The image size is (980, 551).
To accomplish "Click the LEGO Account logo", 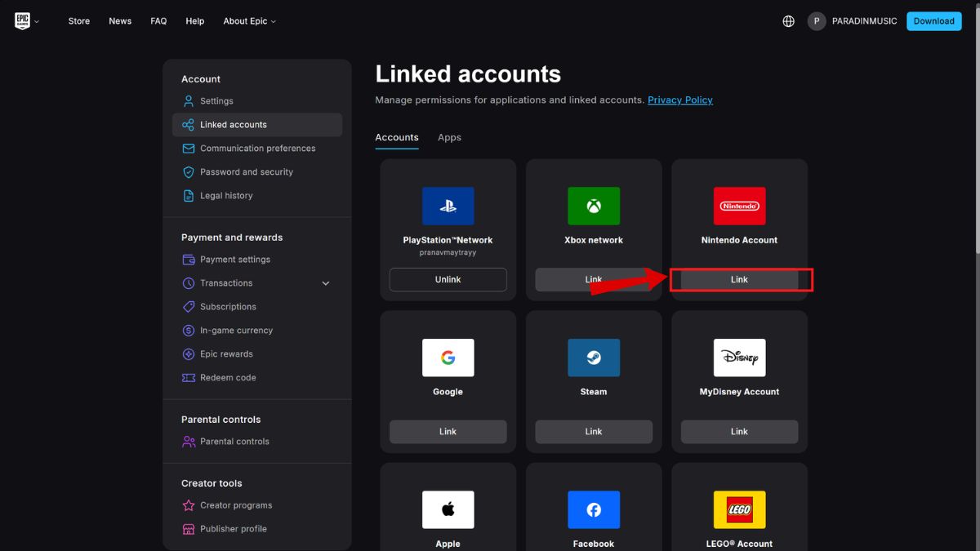I will pyautogui.click(x=739, y=510).
